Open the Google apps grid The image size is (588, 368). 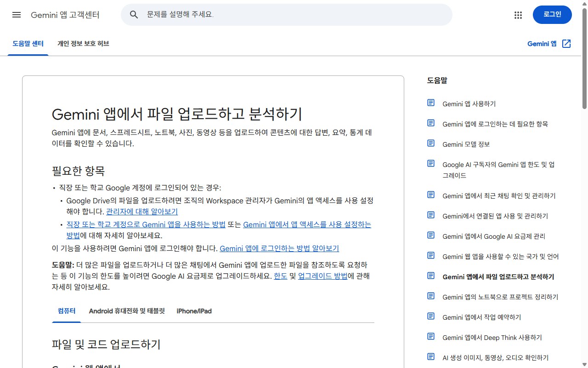pyautogui.click(x=518, y=15)
